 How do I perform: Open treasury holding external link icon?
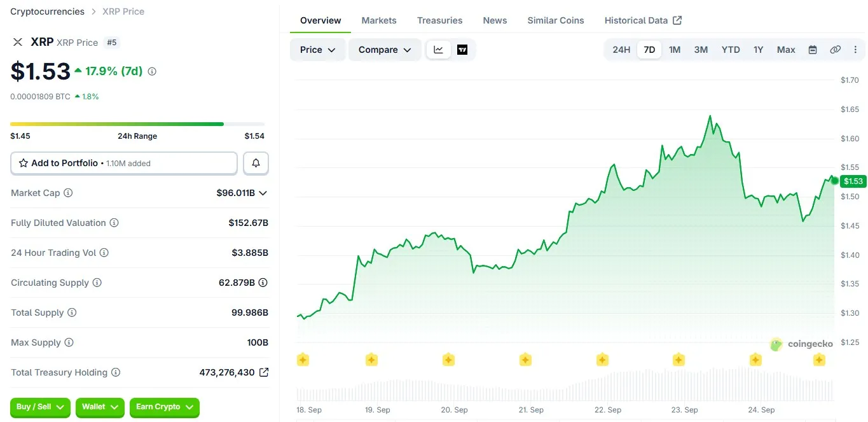(264, 372)
